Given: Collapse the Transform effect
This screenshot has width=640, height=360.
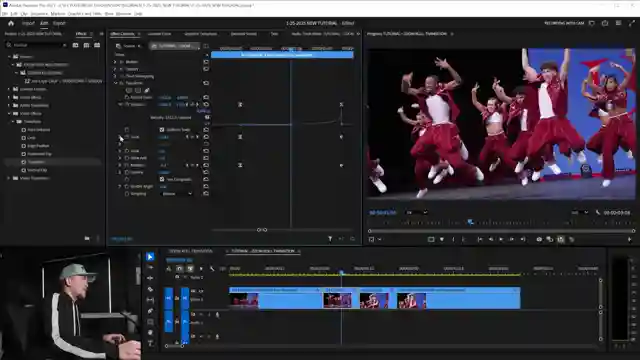Looking at the screenshot, I should [115, 83].
